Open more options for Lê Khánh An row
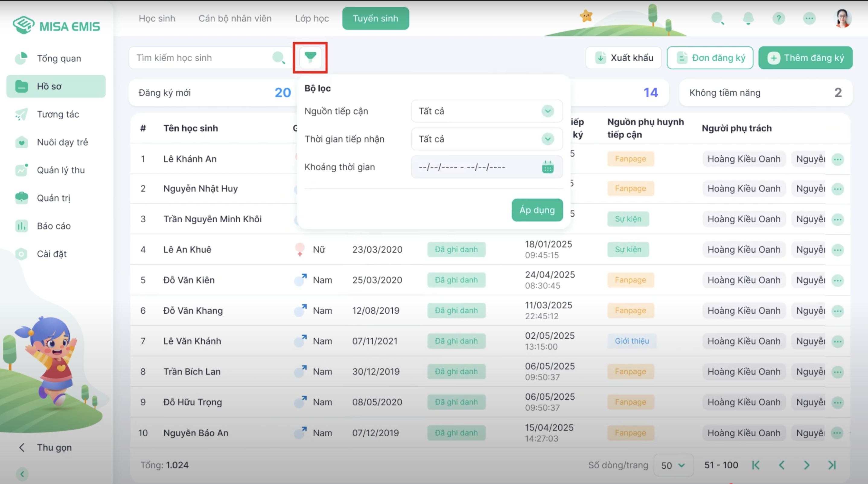This screenshot has height=484, width=868. pyautogui.click(x=838, y=159)
